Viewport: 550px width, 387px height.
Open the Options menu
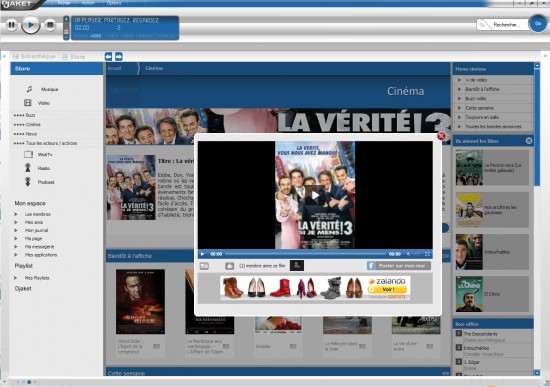click(x=114, y=3)
